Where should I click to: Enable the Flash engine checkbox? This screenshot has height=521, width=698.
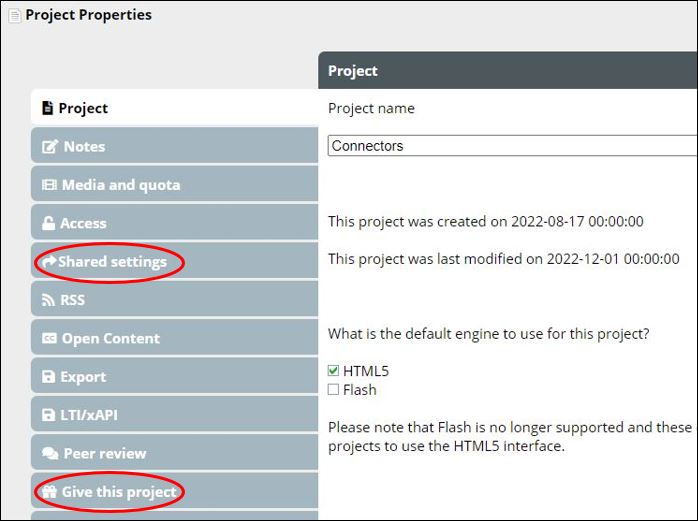point(334,390)
